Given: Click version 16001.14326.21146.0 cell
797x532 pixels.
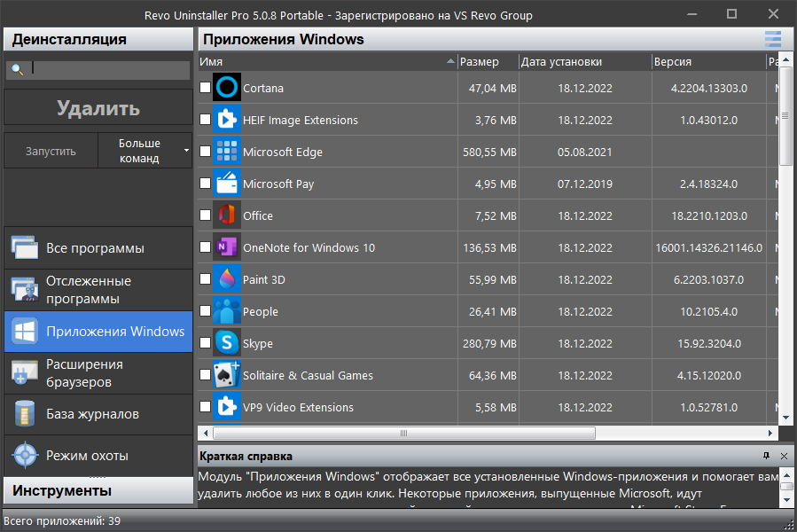Looking at the screenshot, I should click(x=709, y=247).
